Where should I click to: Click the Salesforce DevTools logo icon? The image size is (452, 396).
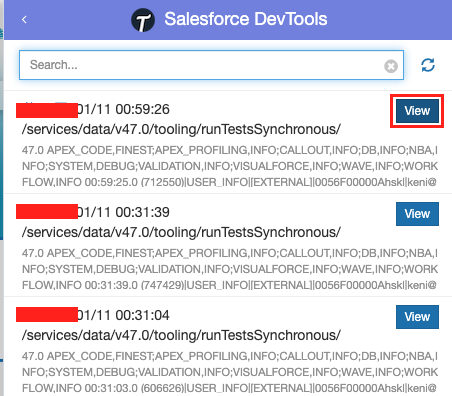[x=143, y=20]
